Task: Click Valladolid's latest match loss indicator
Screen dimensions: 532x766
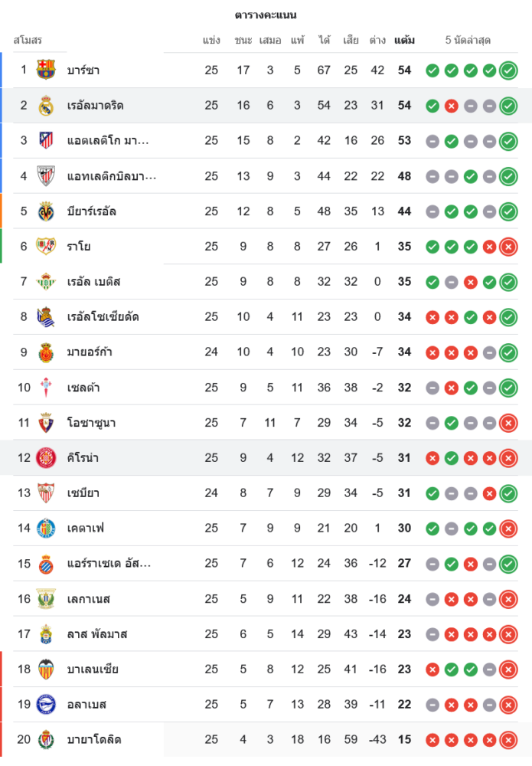Action: pyautogui.click(x=508, y=740)
